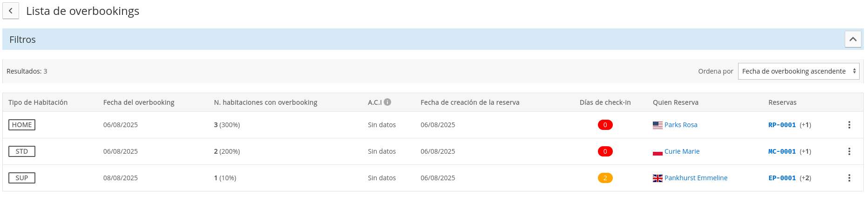Click the UK flag next to Pankhurst Emmeline
Image resolution: width=868 pixels, height=197 pixels.
(658, 178)
